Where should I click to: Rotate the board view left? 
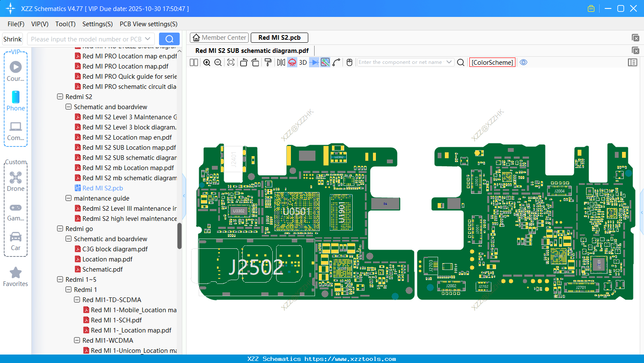pyautogui.click(x=244, y=63)
